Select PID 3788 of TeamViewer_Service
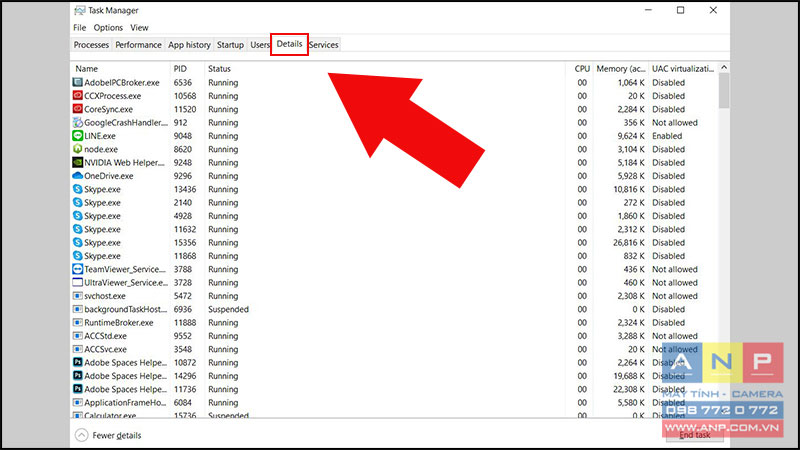This screenshot has height=450, width=800. point(183,269)
